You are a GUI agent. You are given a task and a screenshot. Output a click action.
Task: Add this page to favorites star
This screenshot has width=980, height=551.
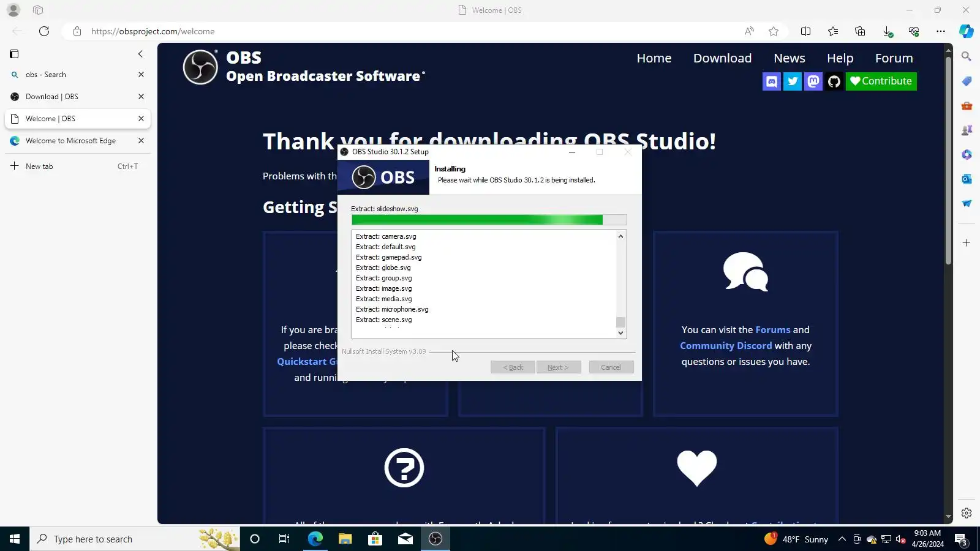pos(774,31)
